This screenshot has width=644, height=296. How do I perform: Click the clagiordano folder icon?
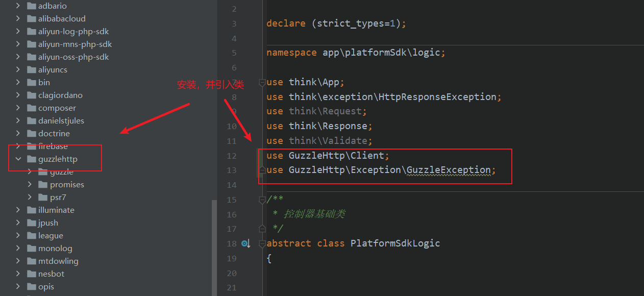(x=31, y=95)
